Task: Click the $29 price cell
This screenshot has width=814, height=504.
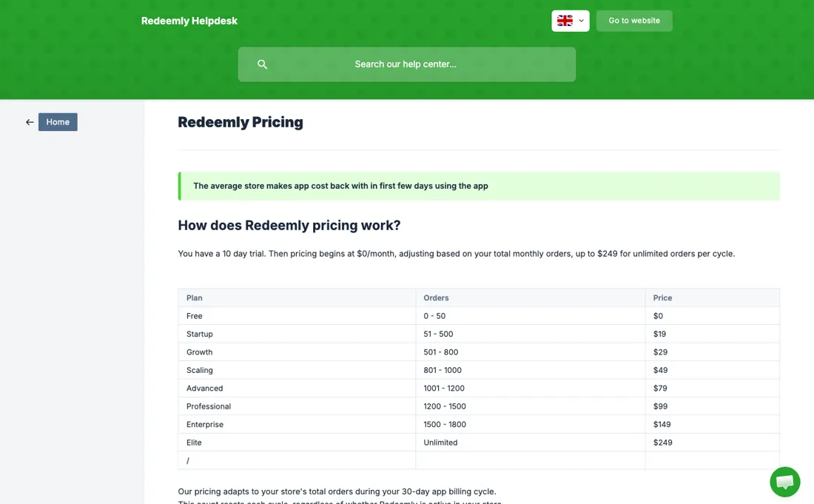Action: (x=712, y=352)
